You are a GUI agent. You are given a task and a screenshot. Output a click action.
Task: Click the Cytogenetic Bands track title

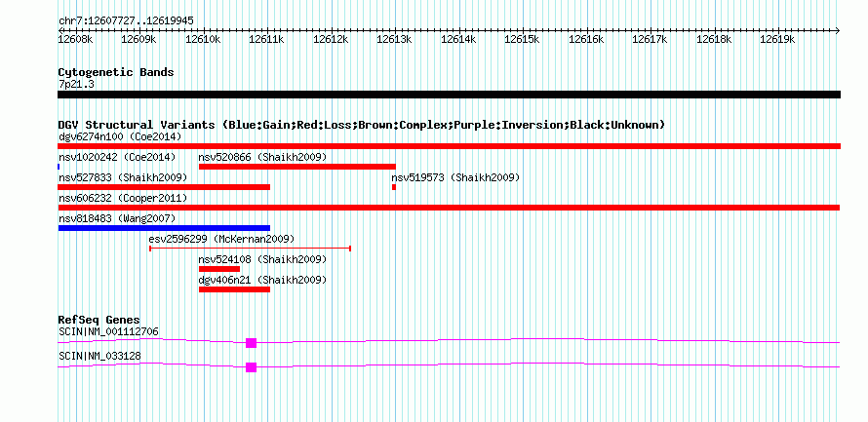[116, 72]
